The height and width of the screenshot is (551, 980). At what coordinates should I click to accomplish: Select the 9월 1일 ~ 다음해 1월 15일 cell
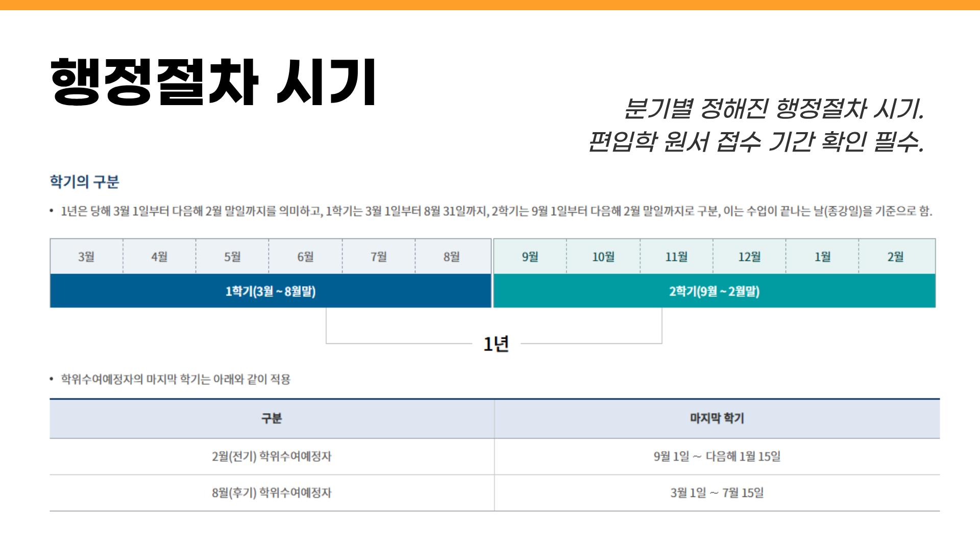[717, 457]
